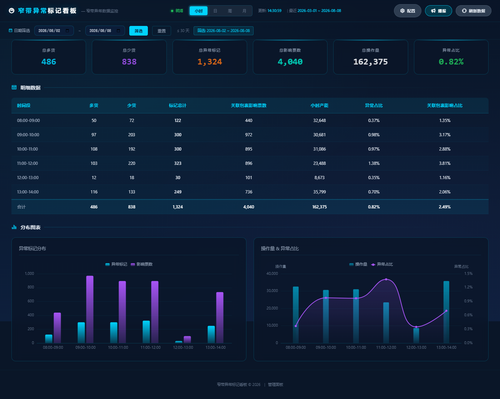The width and height of the screenshot is (500, 399).
Task: Switch to the 周 granularity tab
Action: click(x=230, y=11)
